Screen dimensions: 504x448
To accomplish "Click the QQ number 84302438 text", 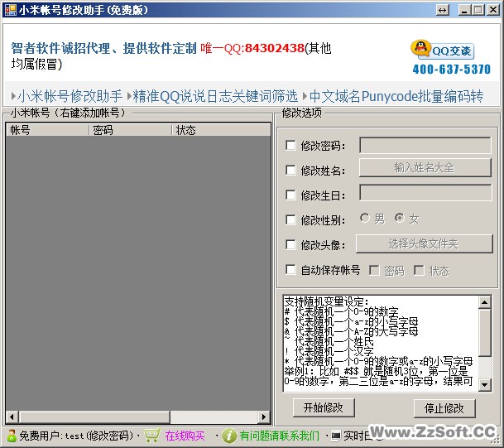I will (x=275, y=48).
